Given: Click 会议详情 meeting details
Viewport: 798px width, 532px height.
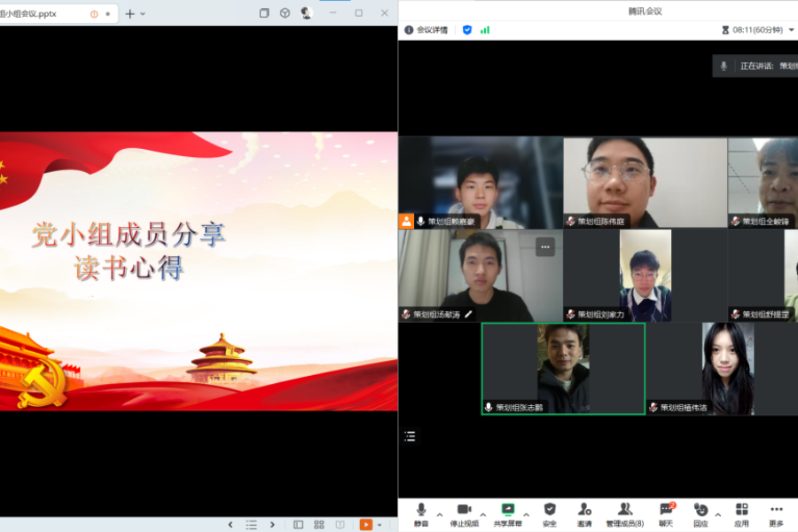Looking at the screenshot, I should 426,30.
